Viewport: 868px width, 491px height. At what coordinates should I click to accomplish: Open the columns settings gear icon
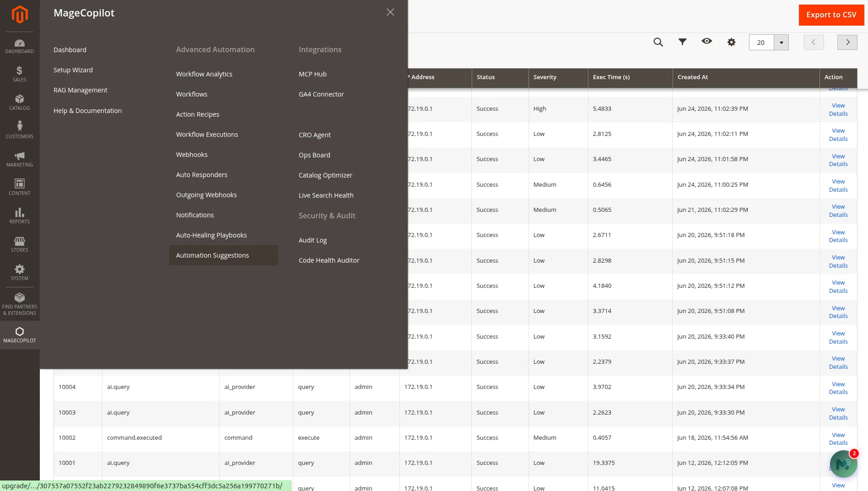coord(731,42)
